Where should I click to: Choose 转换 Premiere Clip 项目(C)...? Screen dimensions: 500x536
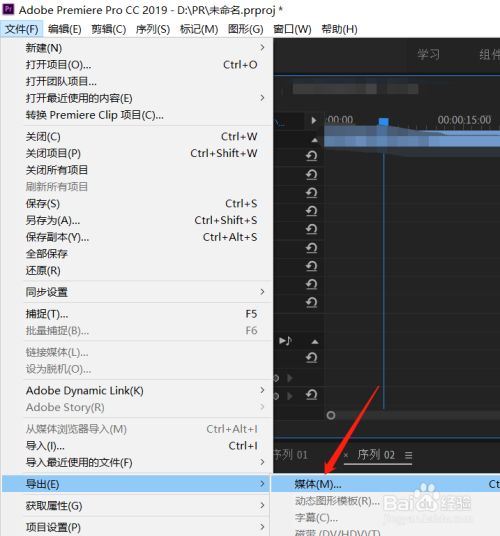(137, 115)
